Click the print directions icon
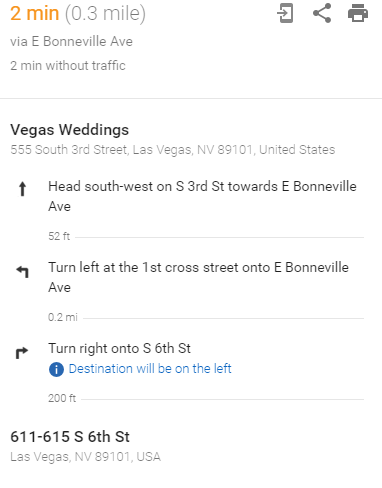Viewport: 382px width, 488px height. (358, 13)
